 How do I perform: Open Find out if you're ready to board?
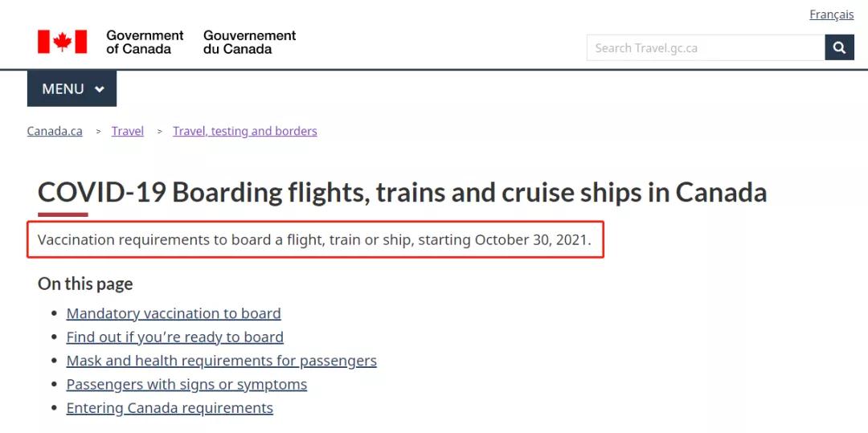coord(175,337)
